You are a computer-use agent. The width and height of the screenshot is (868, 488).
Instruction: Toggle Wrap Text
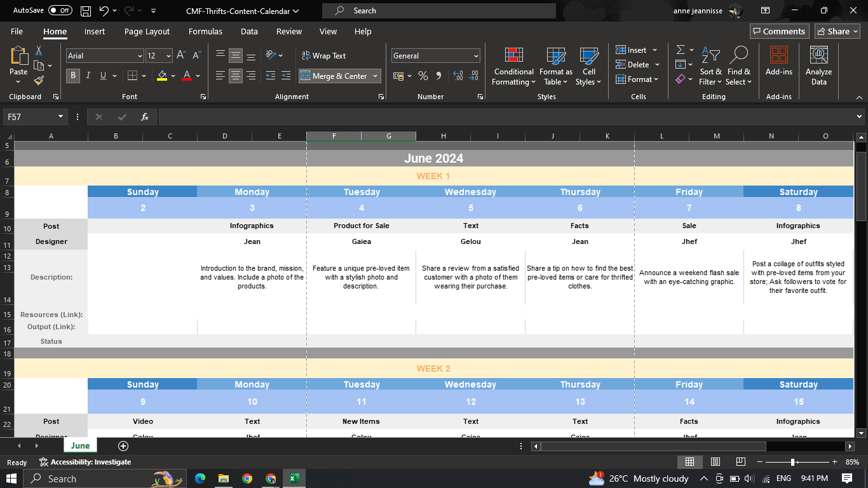click(x=323, y=56)
